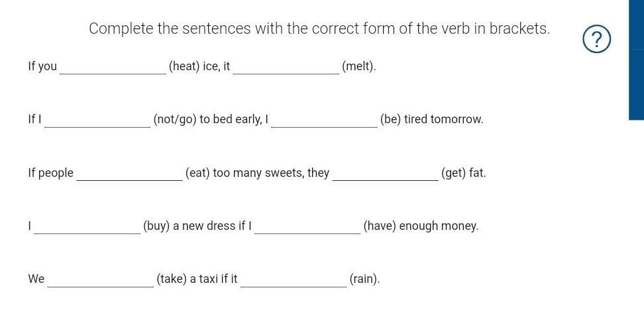Viewport: 644px width, 318px height.
Task: Click the "(rain)." verb hint text
Action: 364,279
